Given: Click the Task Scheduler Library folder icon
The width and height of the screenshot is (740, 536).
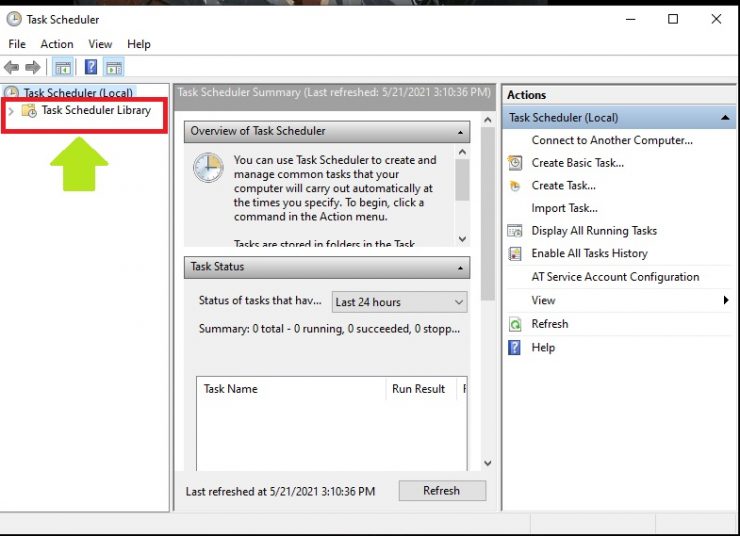Looking at the screenshot, I should [x=29, y=110].
